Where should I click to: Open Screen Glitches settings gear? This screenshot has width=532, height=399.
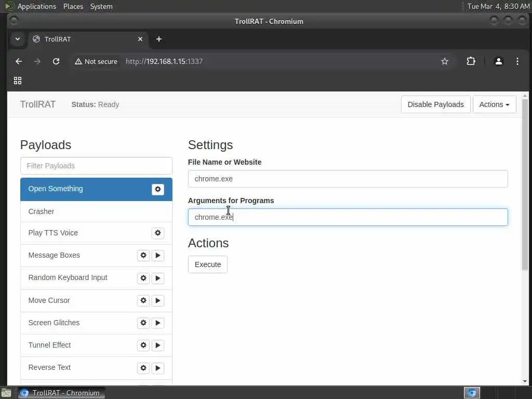(143, 323)
